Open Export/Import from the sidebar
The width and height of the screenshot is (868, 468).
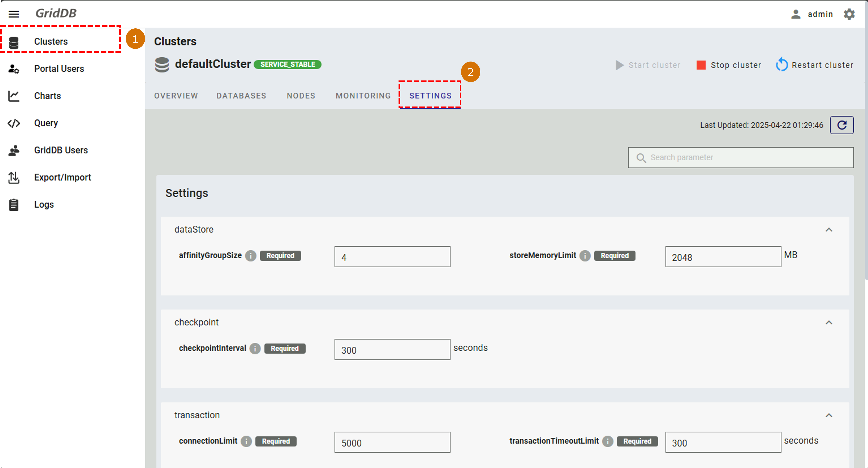(62, 177)
